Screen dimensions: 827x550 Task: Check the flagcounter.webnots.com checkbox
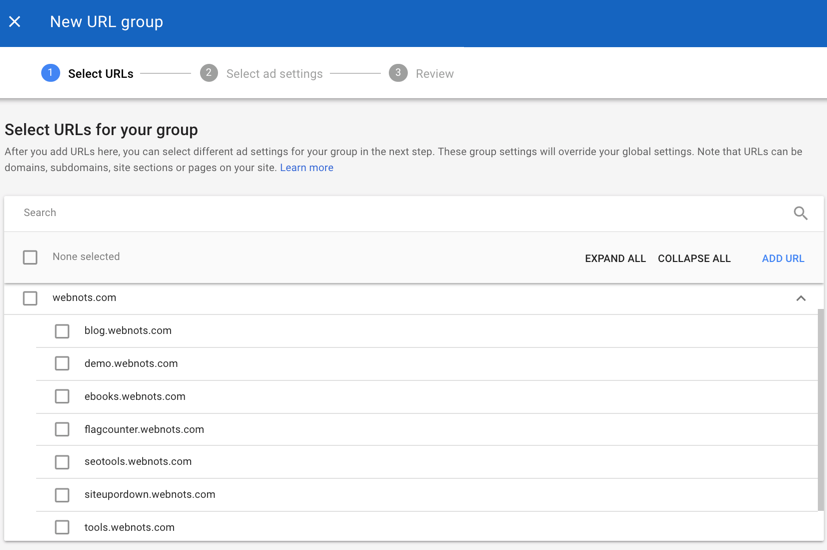click(62, 430)
